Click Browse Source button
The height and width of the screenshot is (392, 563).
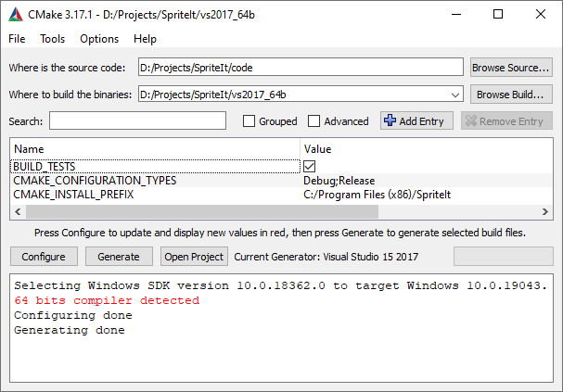pos(511,68)
